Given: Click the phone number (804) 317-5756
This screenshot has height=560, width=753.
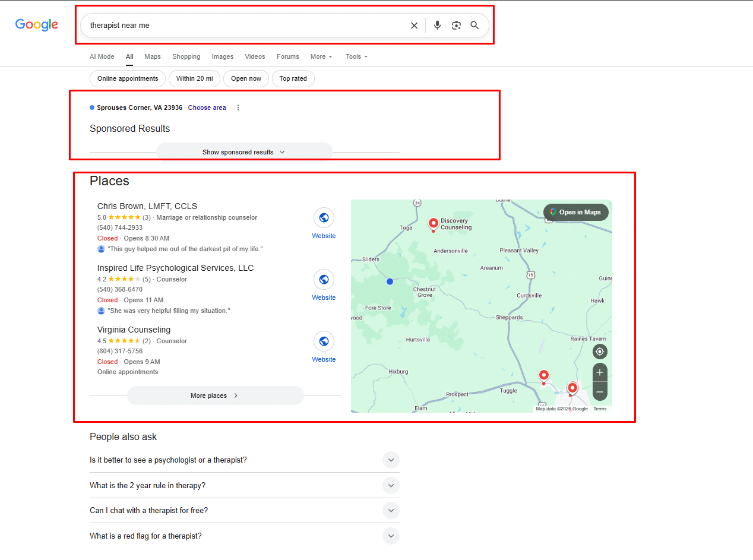Looking at the screenshot, I should tap(120, 351).
